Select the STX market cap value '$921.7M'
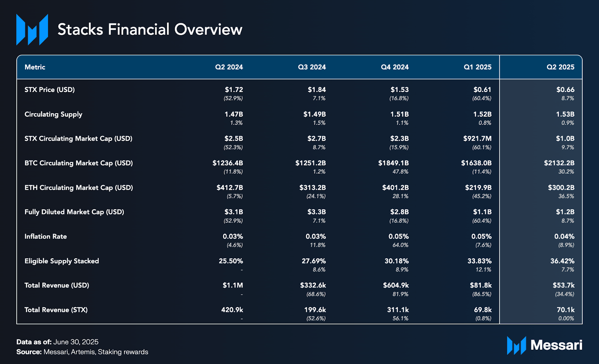Image resolution: width=599 pixels, height=364 pixels. (477, 138)
